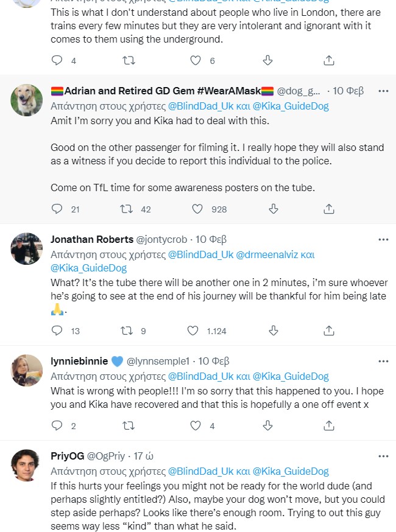Screen dimensions: 396x532
Task: Reply to lynniebinnie's tweet
Action: (x=57, y=425)
